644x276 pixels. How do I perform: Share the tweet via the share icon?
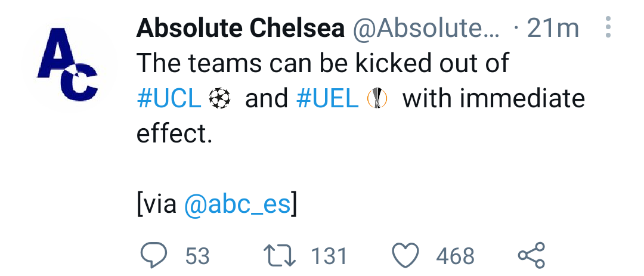[531, 256]
